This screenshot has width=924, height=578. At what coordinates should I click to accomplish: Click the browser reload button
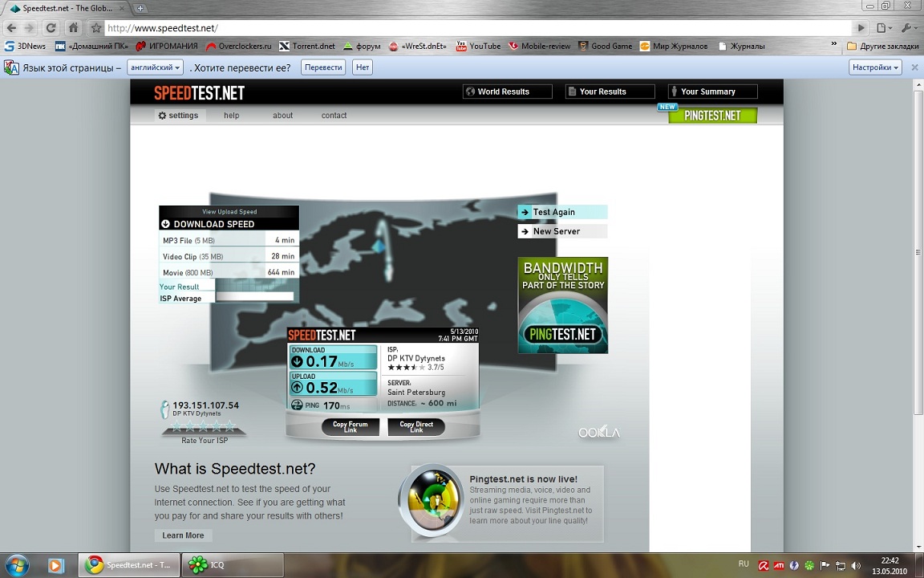(x=51, y=28)
